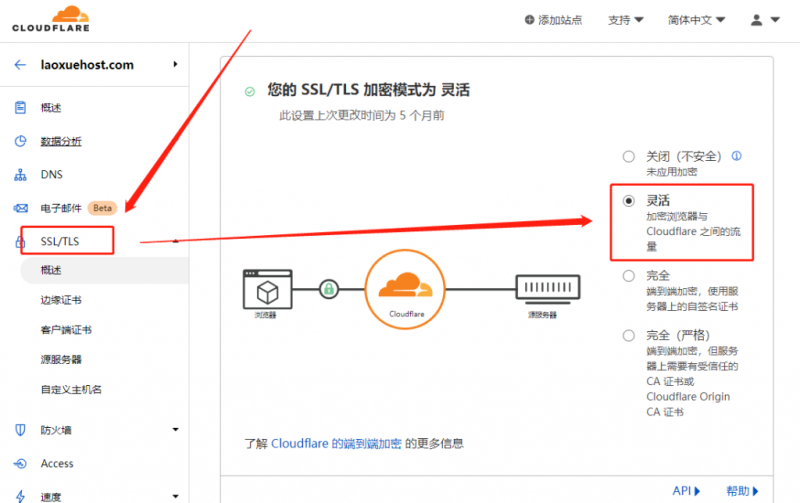
Task: Click the back arrow beside laoxuehost.com
Action: pyautogui.click(x=20, y=65)
